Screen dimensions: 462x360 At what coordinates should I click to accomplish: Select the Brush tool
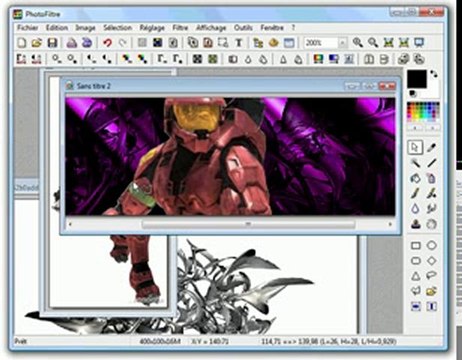point(415,193)
